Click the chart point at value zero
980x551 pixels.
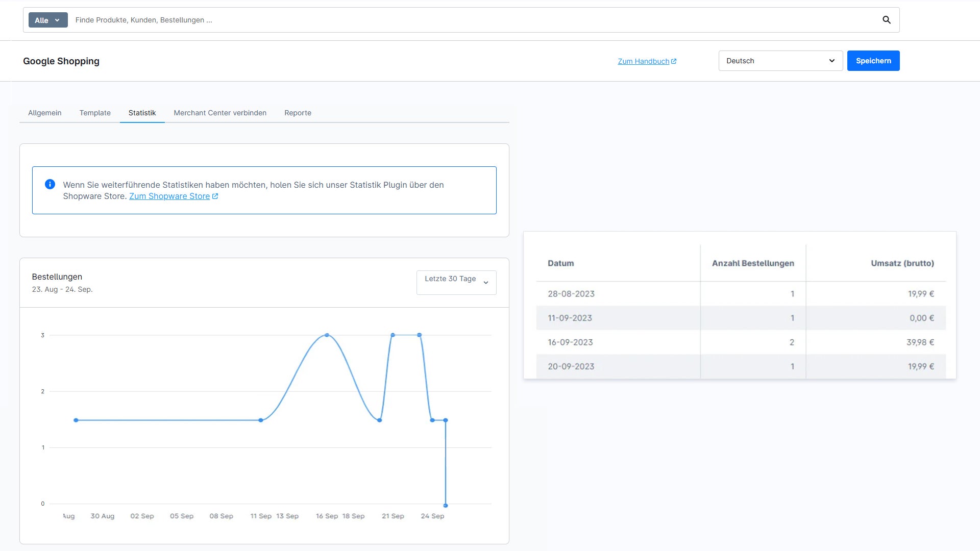(446, 506)
